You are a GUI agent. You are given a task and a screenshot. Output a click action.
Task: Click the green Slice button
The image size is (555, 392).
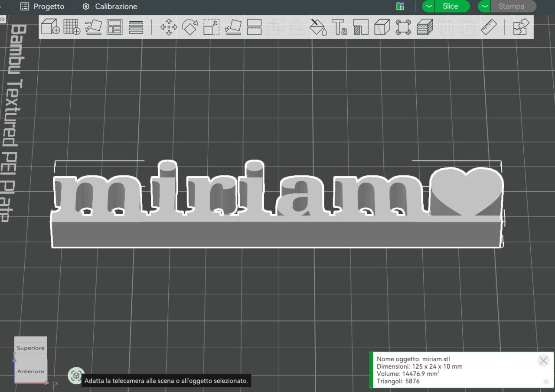tap(450, 6)
